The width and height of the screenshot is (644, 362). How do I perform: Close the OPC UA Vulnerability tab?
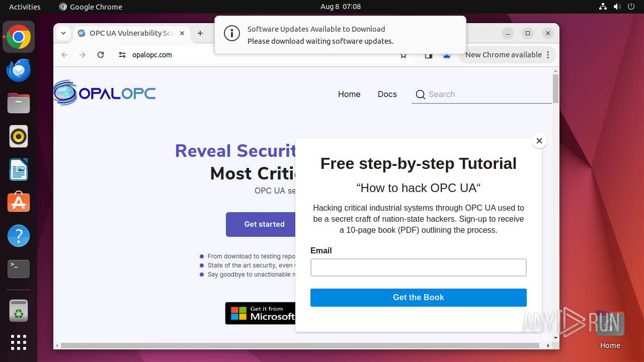pos(182,33)
